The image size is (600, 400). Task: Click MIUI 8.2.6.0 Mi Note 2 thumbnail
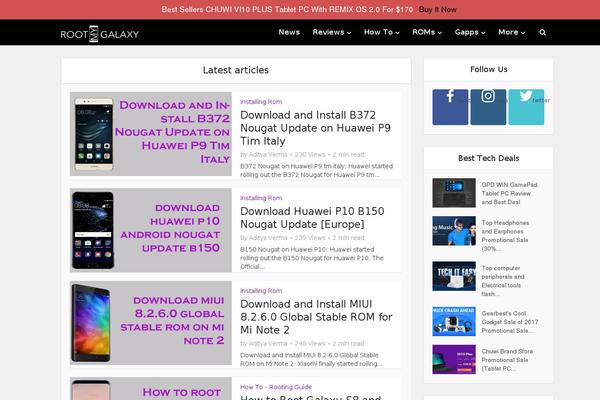coord(151,323)
